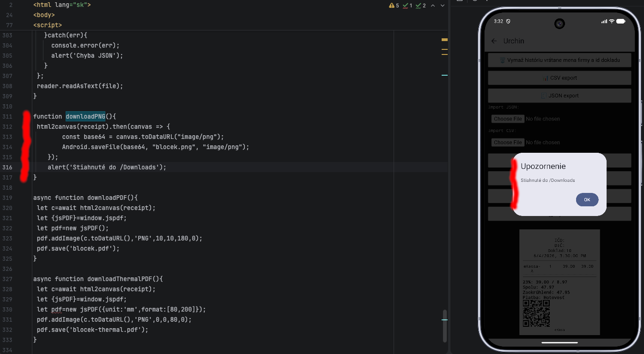This screenshot has height=354, width=644.
Task: Tap the Upozornenie dialog title
Action: point(543,166)
